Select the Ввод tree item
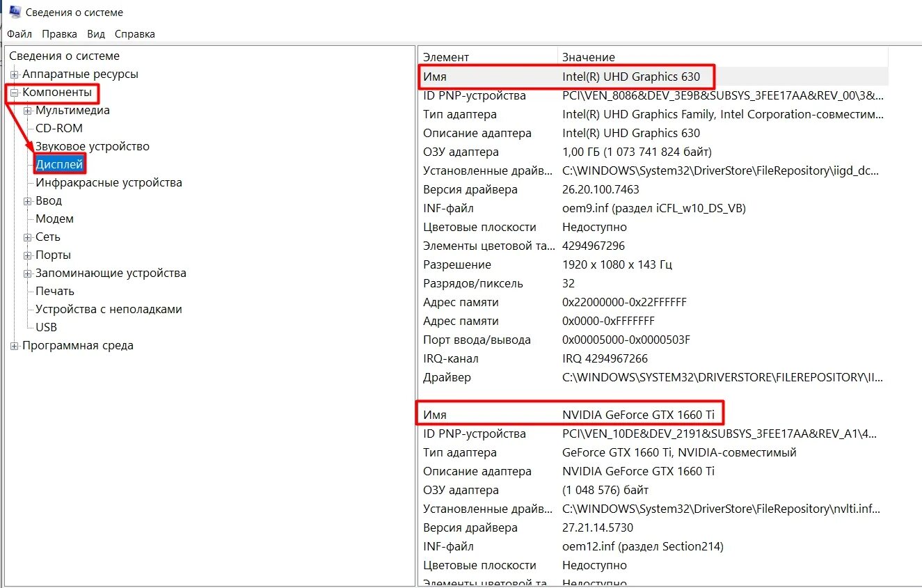 pyautogui.click(x=49, y=200)
